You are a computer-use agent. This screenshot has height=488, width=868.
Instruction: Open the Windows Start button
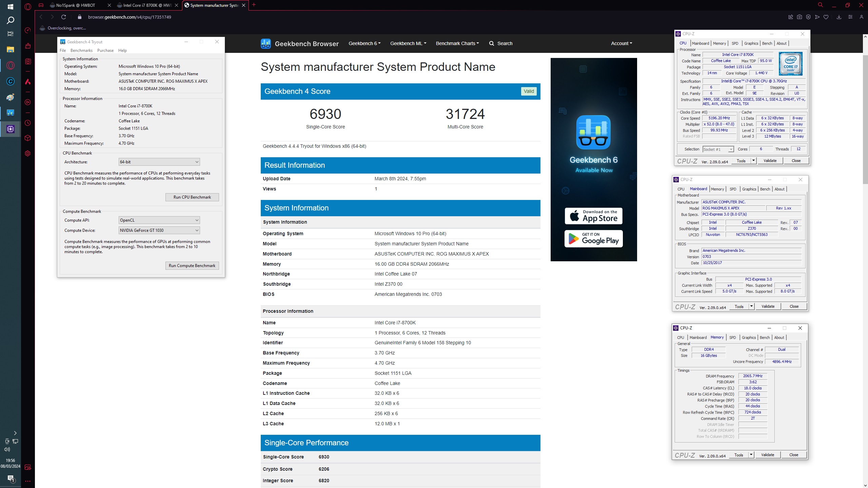[x=11, y=6]
